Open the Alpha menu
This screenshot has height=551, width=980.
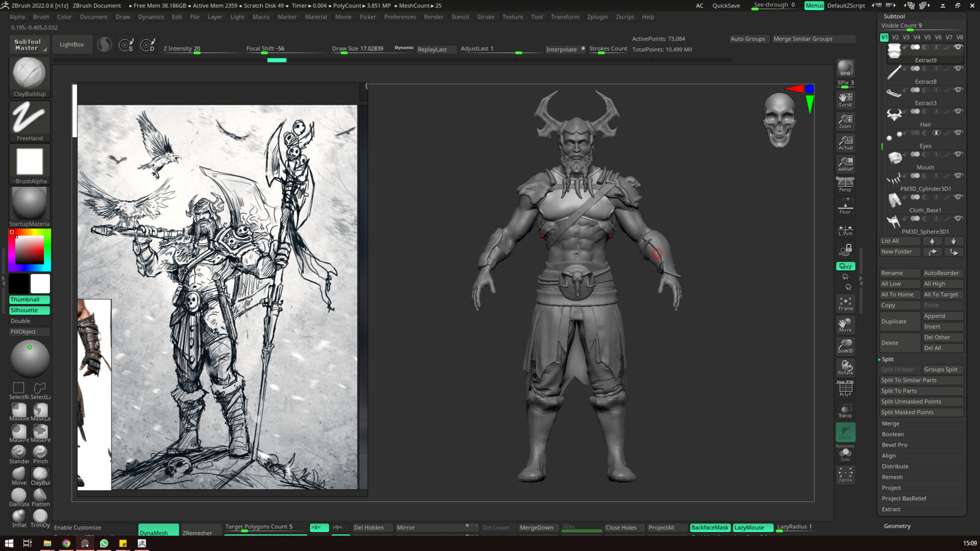(x=17, y=17)
